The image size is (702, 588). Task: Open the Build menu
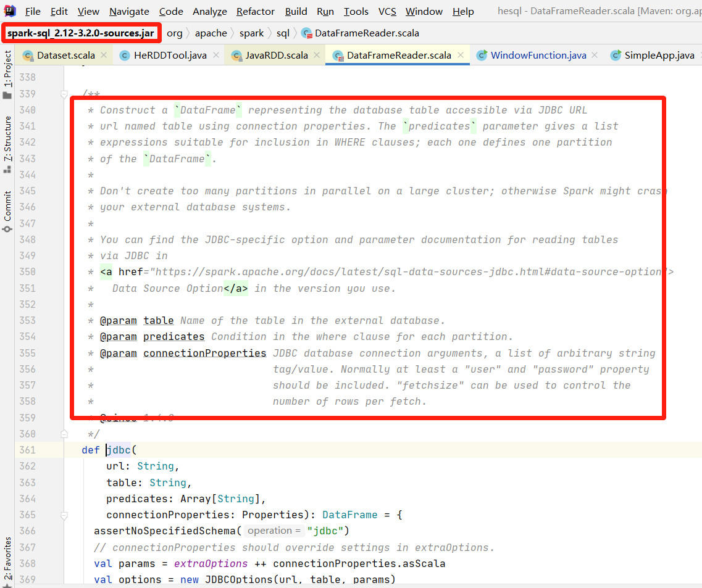[x=296, y=12]
